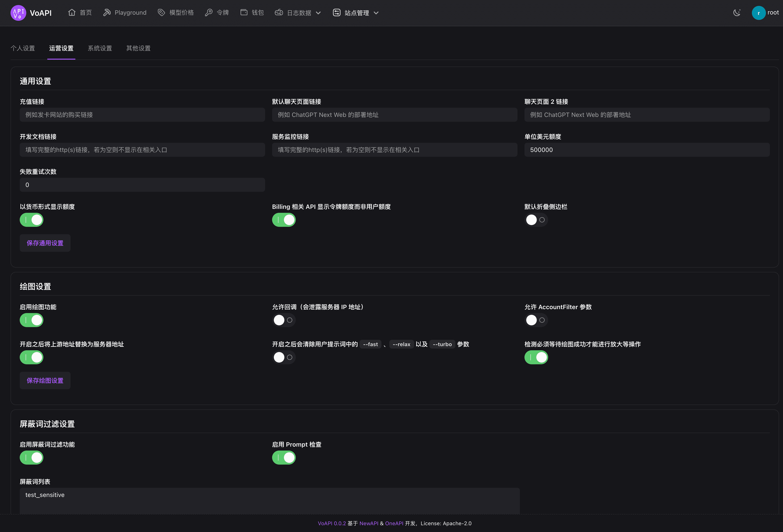Click the 失败重试次数 field showing 0
This screenshot has width=783, height=532.
pos(143,185)
